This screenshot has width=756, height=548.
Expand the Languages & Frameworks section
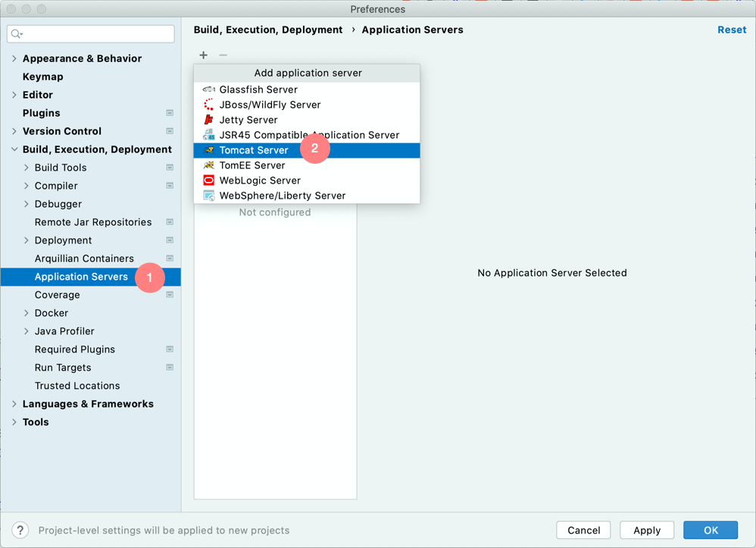(14, 404)
